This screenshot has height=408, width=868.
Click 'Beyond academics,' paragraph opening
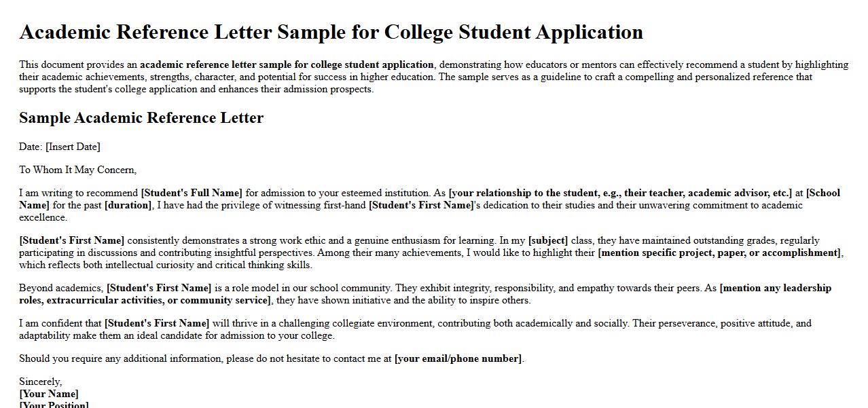coord(61,288)
